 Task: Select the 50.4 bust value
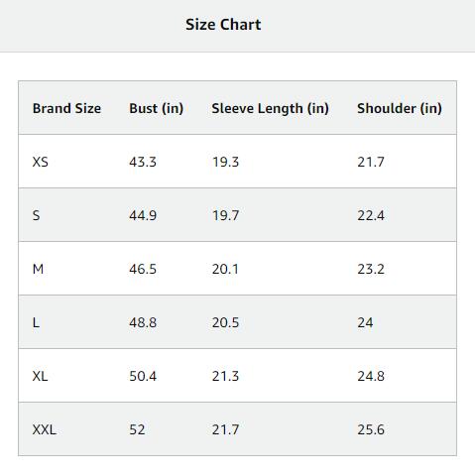pos(143,376)
